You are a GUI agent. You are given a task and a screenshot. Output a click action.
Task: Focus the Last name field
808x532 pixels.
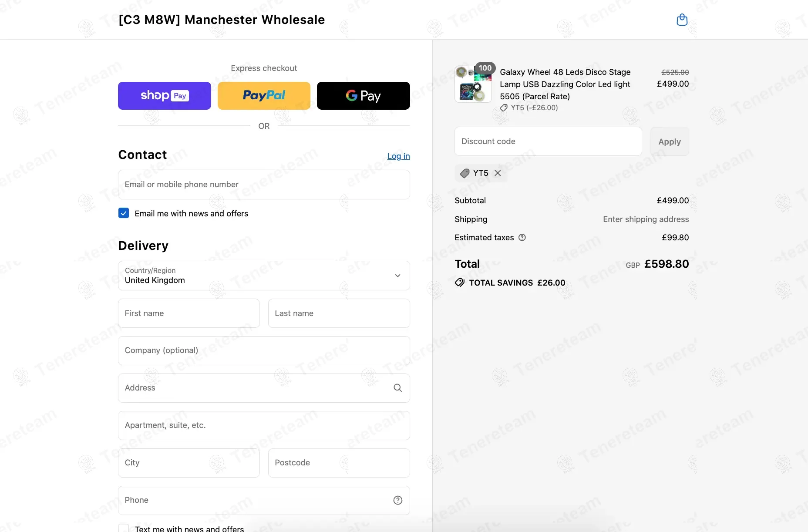click(x=339, y=313)
